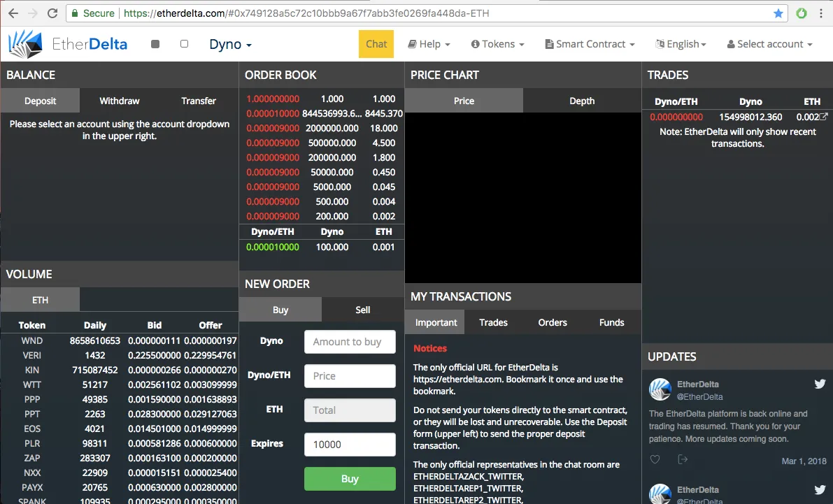
Task: Select the 0.000010000 red sell order row
Action: click(x=322, y=114)
